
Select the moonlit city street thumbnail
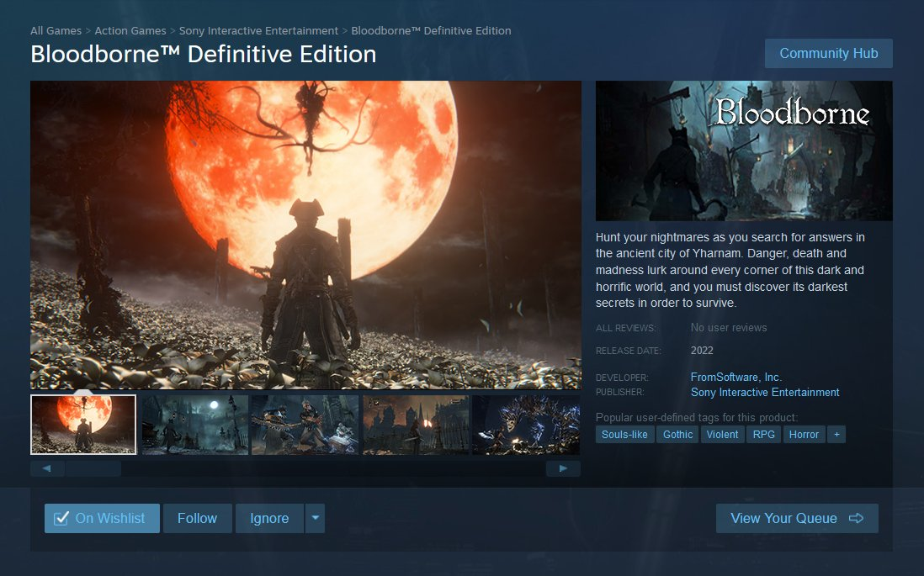pyautogui.click(x=195, y=425)
